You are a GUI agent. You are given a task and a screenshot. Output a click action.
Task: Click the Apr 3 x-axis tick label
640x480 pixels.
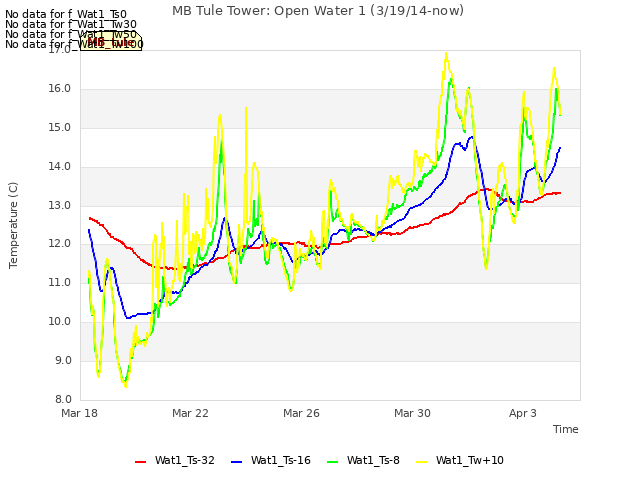[x=522, y=413]
